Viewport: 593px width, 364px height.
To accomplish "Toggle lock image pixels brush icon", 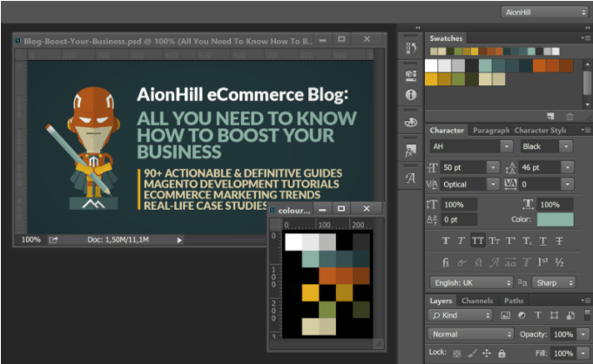I will pos(472,353).
